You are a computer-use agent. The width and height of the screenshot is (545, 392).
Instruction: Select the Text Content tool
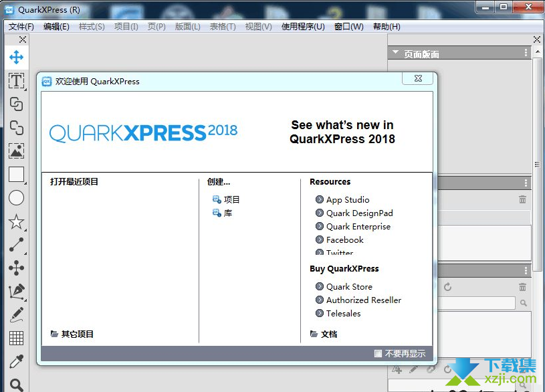(16, 81)
